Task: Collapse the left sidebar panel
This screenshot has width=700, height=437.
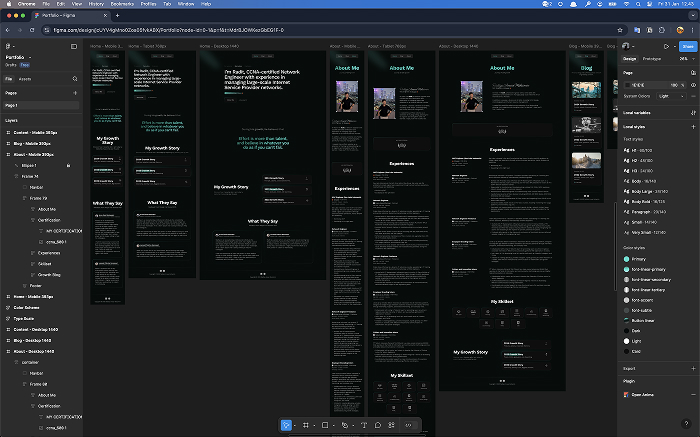Action: (74, 46)
